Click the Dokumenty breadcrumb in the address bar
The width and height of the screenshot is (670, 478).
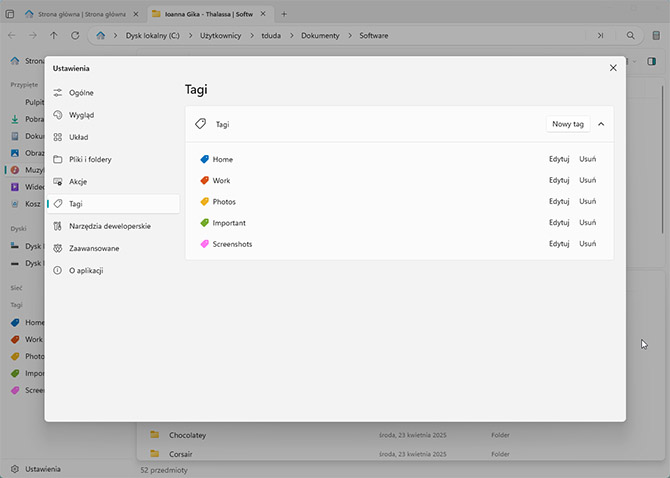[x=319, y=35]
